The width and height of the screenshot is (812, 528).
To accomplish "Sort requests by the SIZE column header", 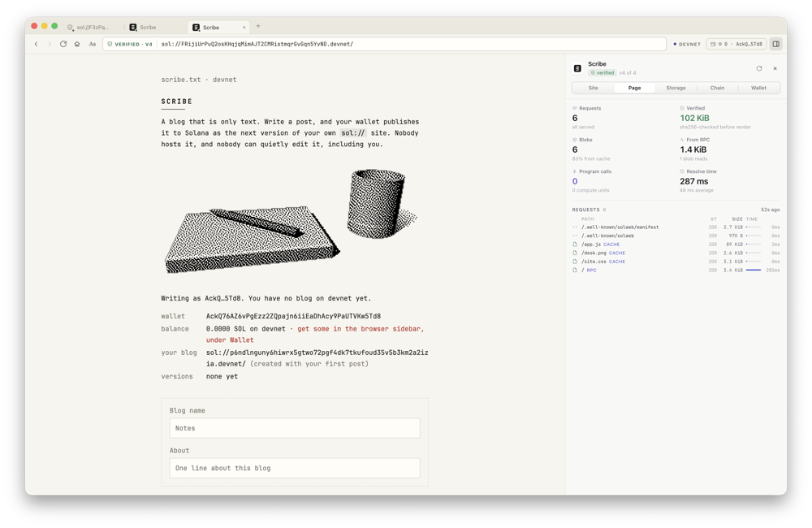I will point(737,219).
